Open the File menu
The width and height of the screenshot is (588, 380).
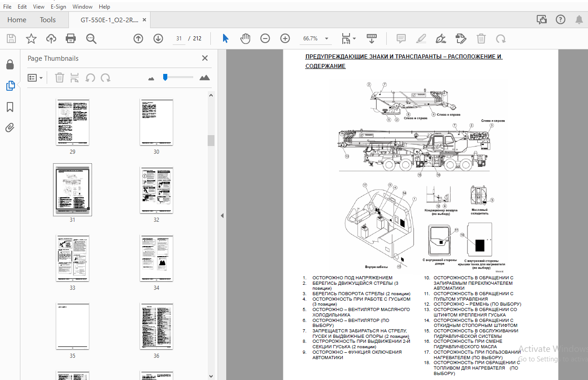7,7
